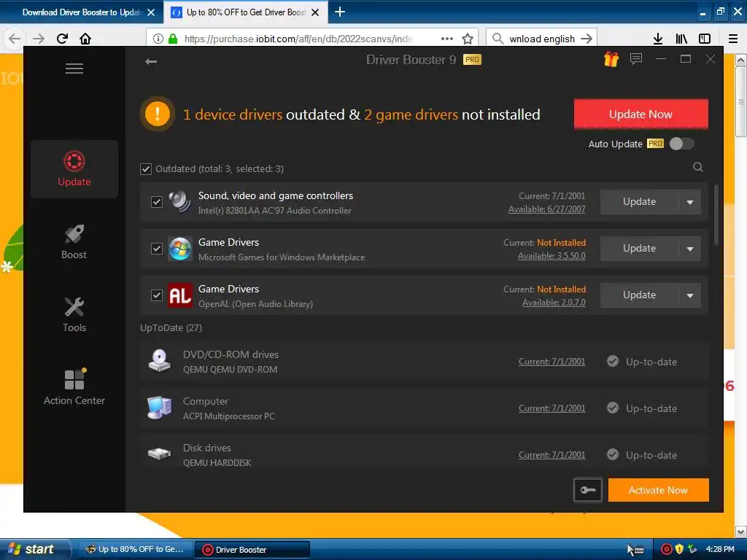The width and height of the screenshot is (747, 560).
Task: Click the PRO badge next to title
Action: (x=472, y=60)
